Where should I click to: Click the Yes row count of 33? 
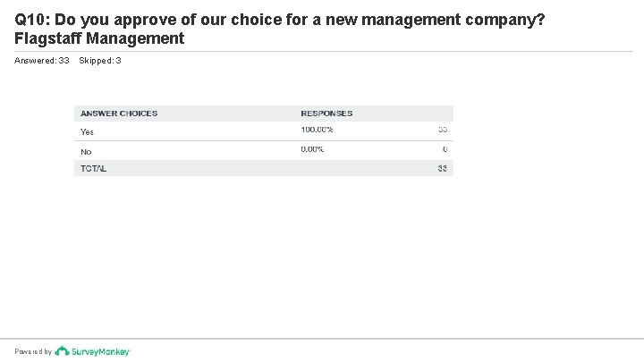[443, 130]
